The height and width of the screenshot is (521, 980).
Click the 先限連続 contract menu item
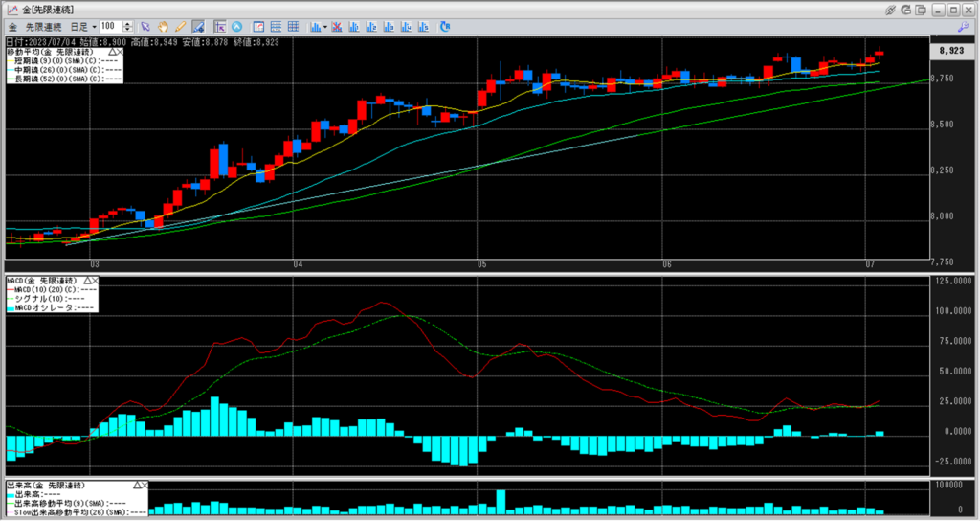[x=41, y=26]
